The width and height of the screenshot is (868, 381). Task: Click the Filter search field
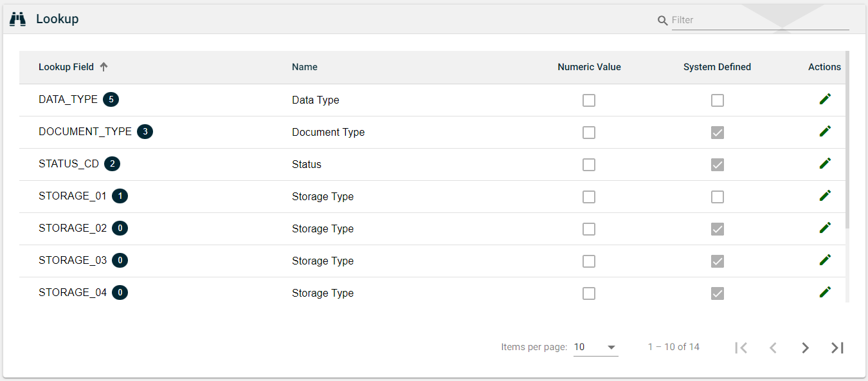(x=759, y=21)
